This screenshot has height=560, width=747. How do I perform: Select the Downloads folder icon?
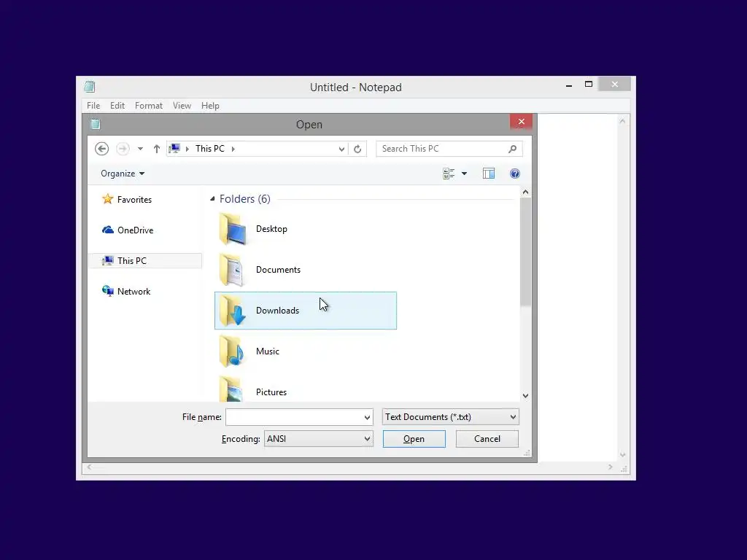coord(233,311)
